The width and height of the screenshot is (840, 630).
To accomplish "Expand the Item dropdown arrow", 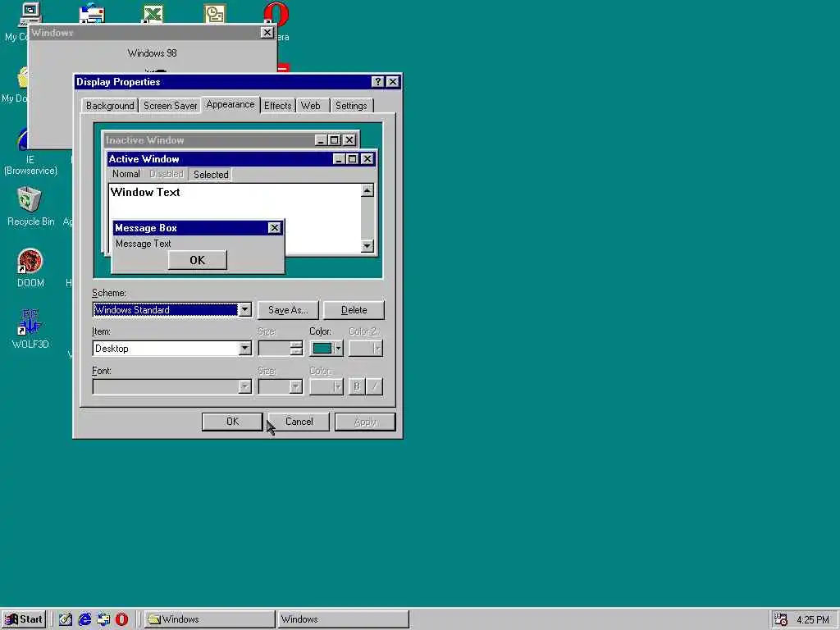I will click(x=244, y=348).
